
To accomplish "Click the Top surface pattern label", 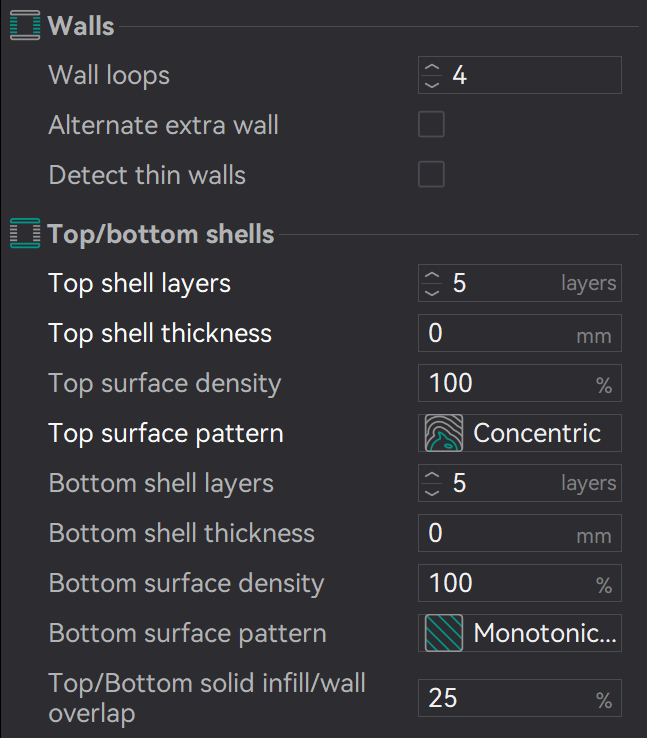I will click(x=165, y=433).
